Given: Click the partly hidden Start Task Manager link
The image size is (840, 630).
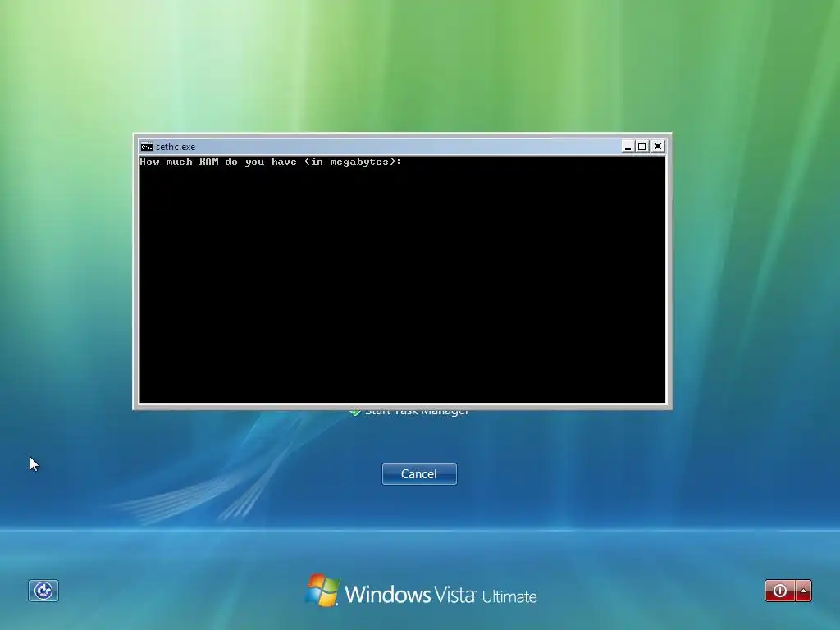Looking at the screenshot, I should (409, 412).
